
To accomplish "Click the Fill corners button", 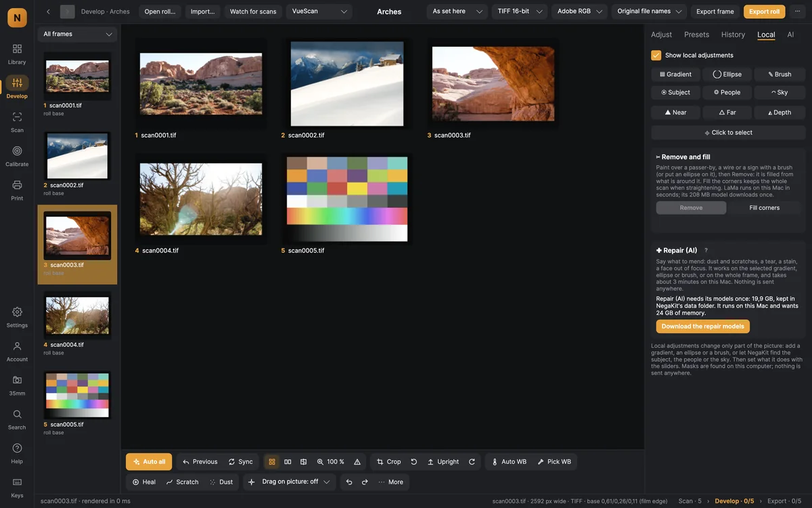I will [x=765, y=208].
